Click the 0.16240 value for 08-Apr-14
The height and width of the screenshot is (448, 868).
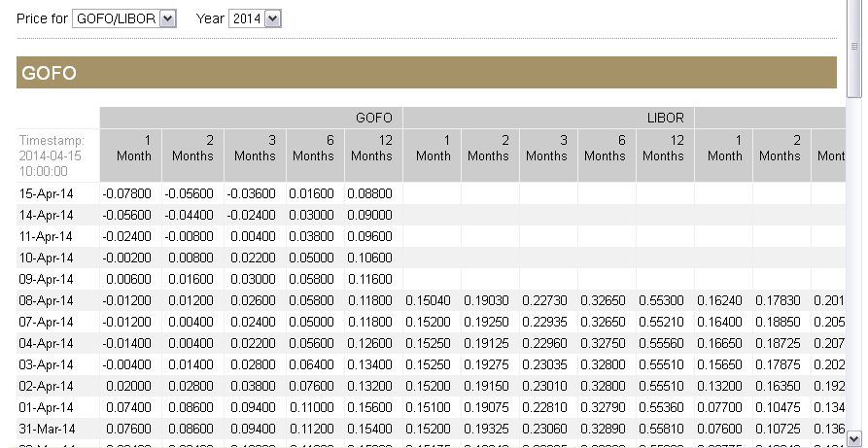[x=719, y=300]
